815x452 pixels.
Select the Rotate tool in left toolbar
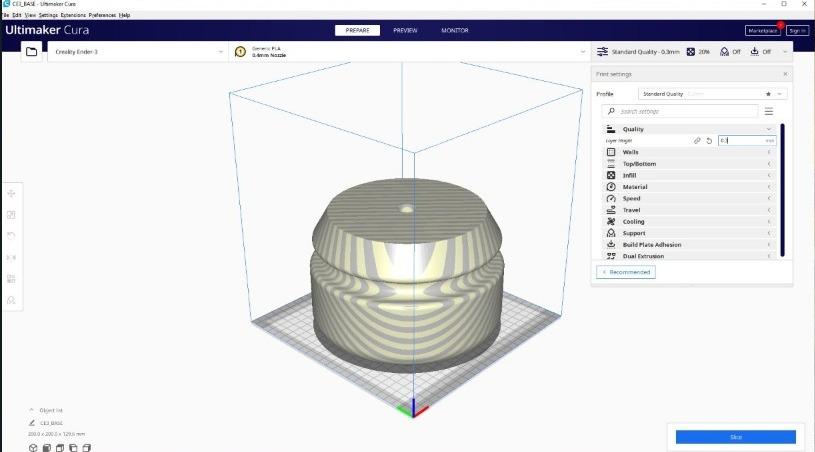(x=11, y=236)
